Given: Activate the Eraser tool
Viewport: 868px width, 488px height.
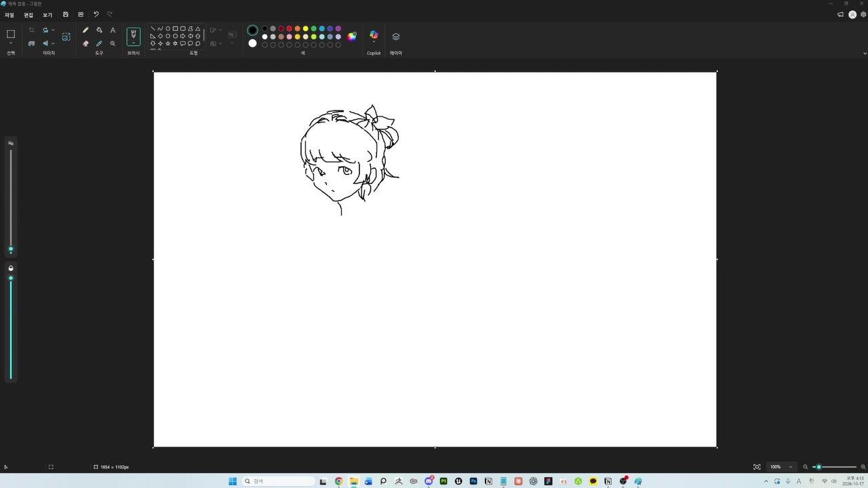Looking at the screenshot, I should point(85,43).
